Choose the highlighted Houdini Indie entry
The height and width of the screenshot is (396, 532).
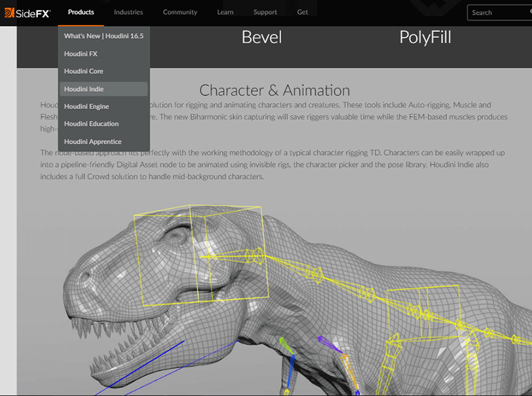(x=104, y=89)
